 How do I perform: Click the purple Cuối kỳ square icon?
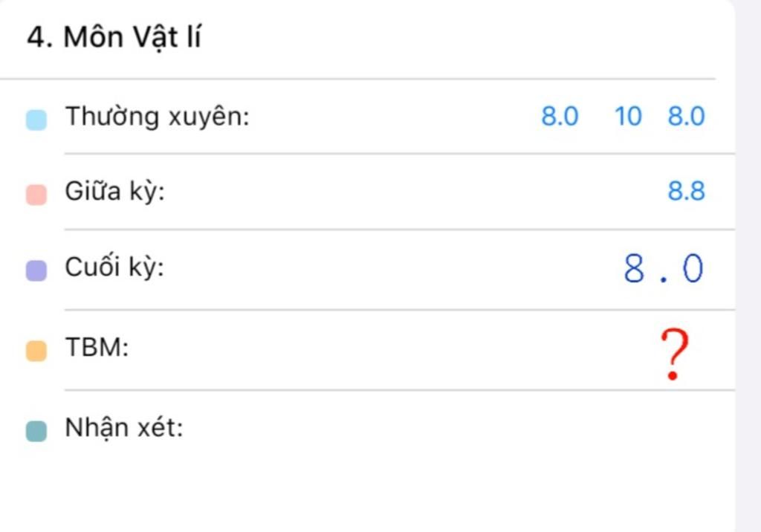(36, 270)
